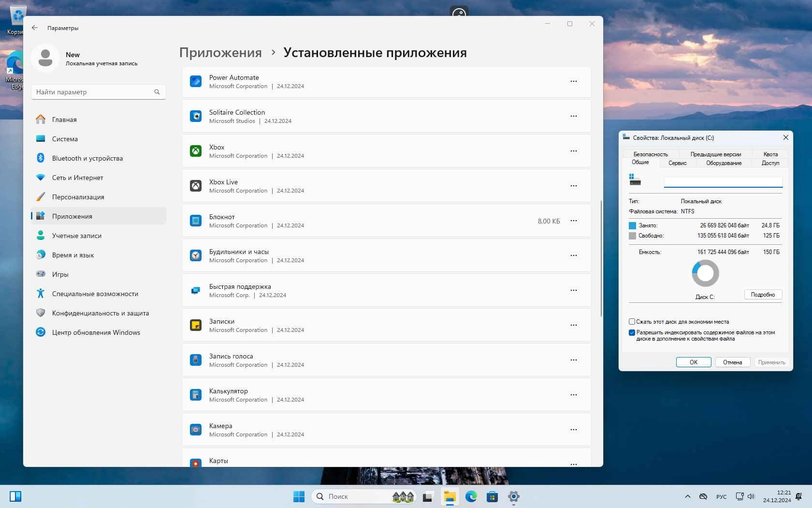Open Система in settings sidebar
The width and height of the screenshot is (812, 508).
pos(99,139)
